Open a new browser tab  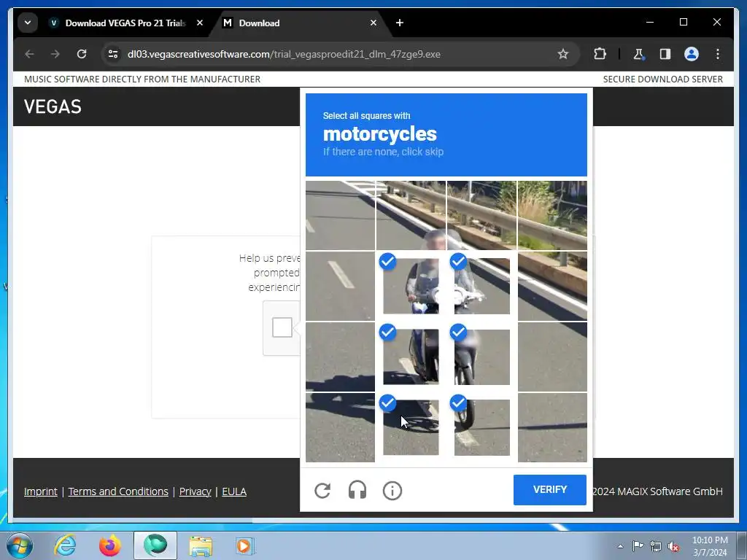(400, 23)
